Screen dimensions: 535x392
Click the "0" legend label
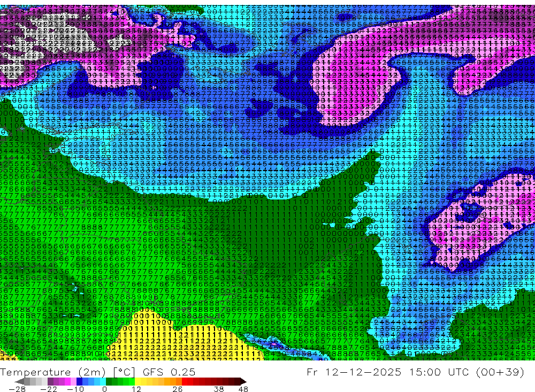click(x=104, y=389)
